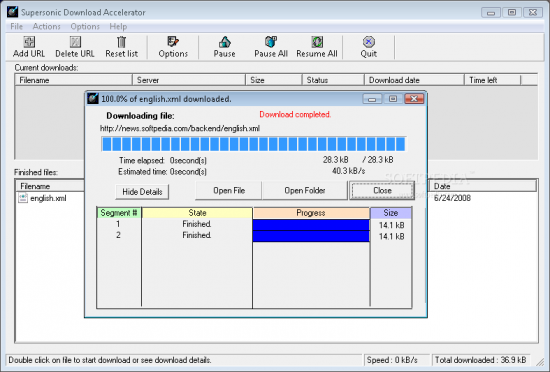Image resolution: width=550 pixels, height=372 pixels.
Task: Click the Size column header in Current downloads
Action: [274, 80]
